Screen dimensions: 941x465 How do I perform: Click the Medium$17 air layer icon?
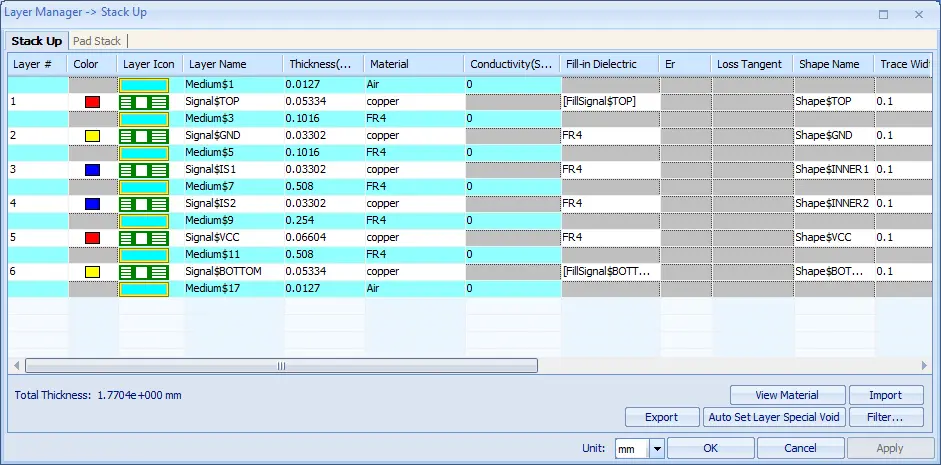pos(144,289)
